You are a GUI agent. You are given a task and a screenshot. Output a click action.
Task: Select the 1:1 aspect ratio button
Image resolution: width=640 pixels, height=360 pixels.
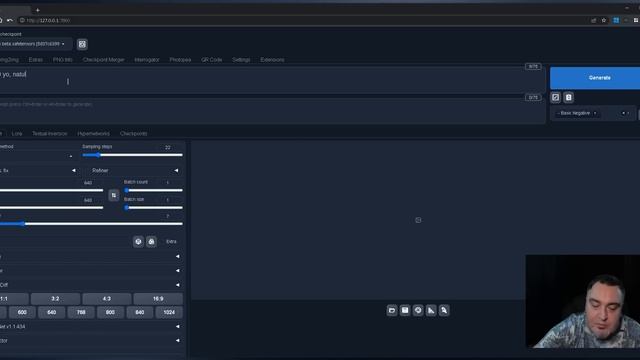tap(14, 299)
